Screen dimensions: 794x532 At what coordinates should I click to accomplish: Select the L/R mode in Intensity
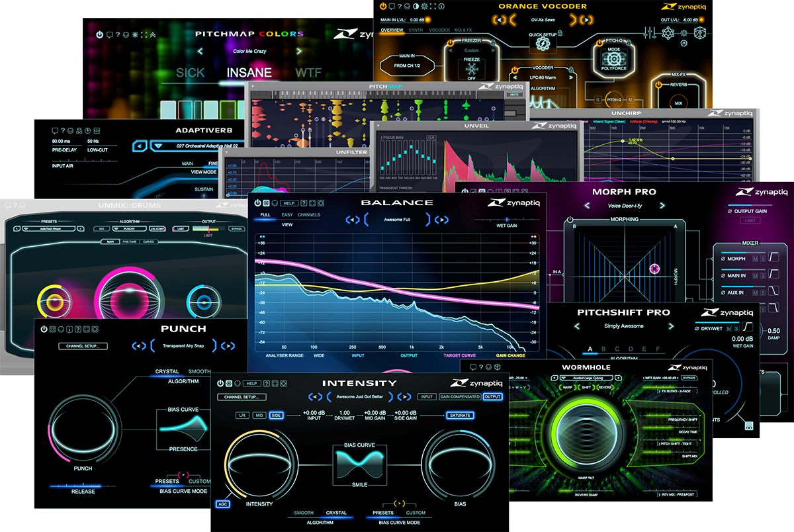[x=243, y=415]
